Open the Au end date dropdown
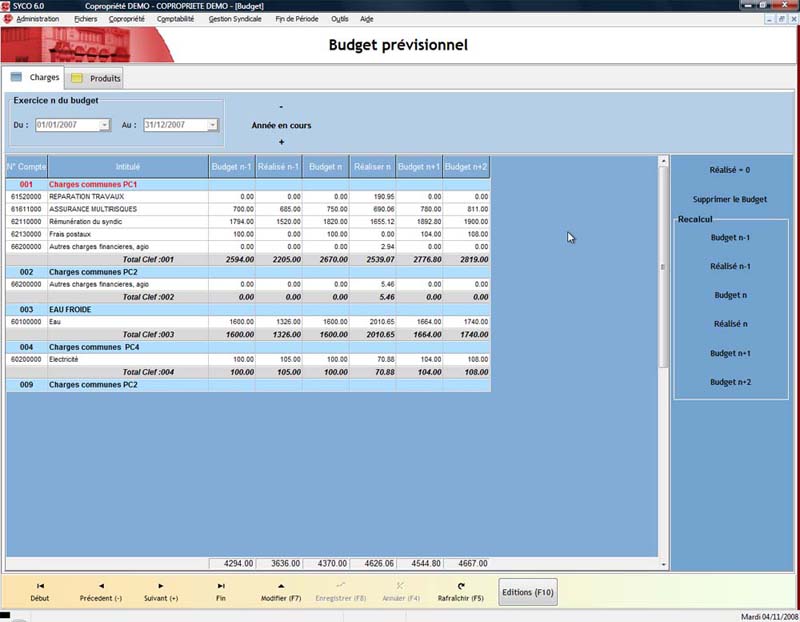This screenshot has width=800, height=622. [x=212, y=125]
